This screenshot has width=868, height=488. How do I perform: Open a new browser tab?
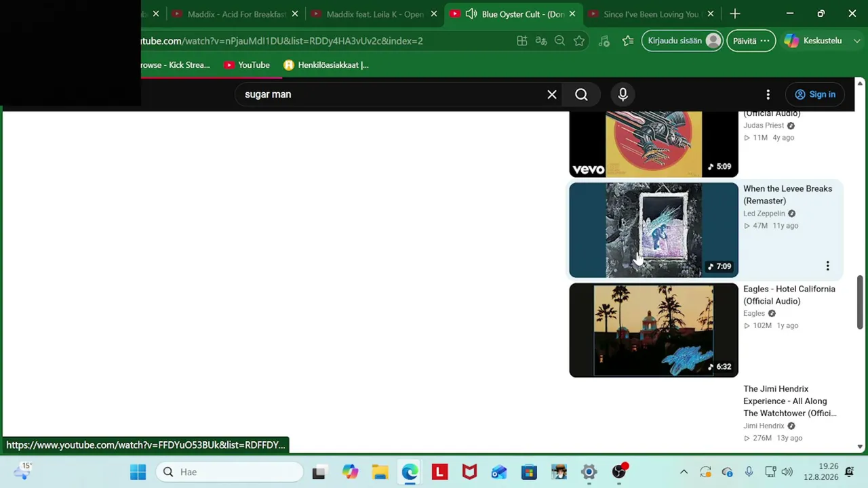[x=735, y=14]
